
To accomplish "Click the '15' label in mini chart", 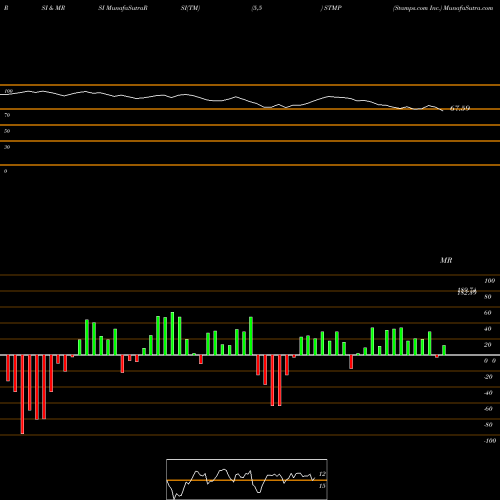I will tap(322, 486).
